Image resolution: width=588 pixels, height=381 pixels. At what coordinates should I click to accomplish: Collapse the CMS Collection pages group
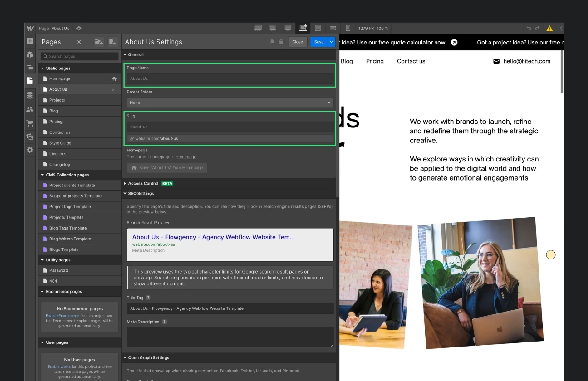click(42, 175)
